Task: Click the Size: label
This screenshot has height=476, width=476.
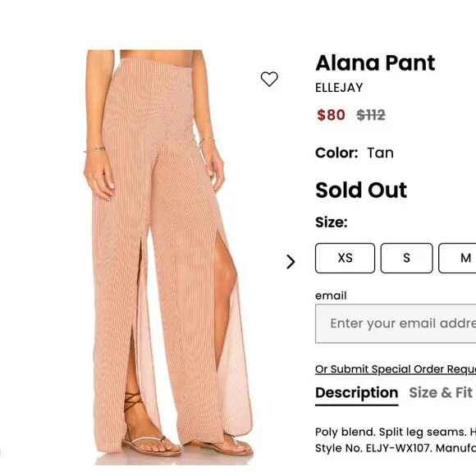Action: pos(332,222)
